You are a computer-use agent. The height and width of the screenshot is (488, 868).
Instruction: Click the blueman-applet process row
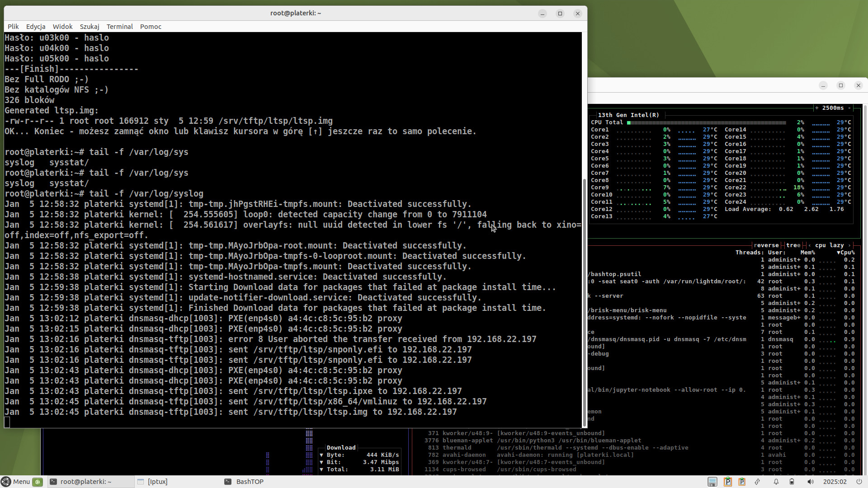[x=639, y=441]
